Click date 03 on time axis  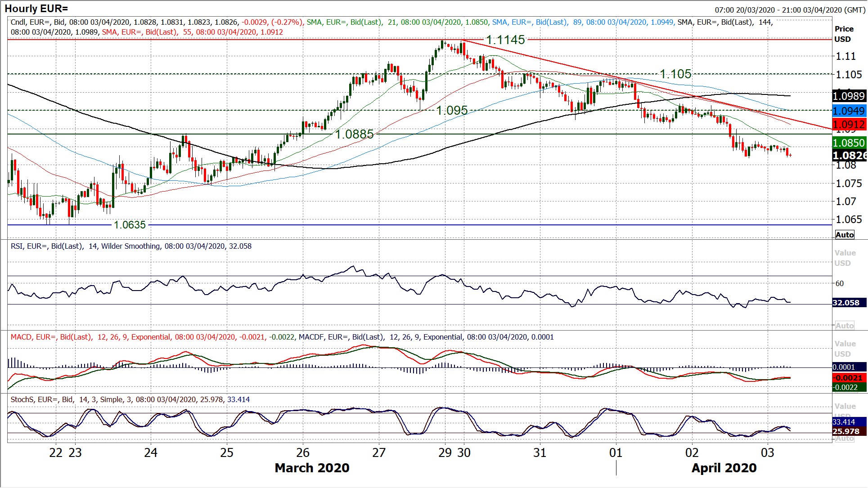coord(768,452)
